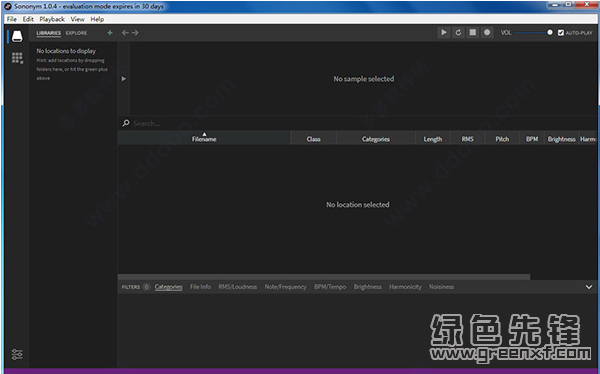Sort by the Categories column header
Viewport: 600px width, 374px height.
pyautogui.click(x=376, y=139)
